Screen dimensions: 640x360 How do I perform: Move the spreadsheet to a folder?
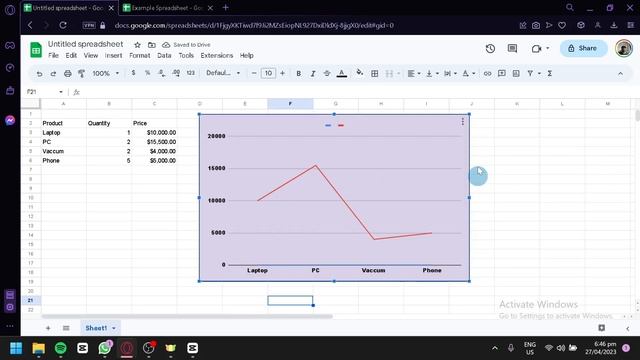pos(152,45)
